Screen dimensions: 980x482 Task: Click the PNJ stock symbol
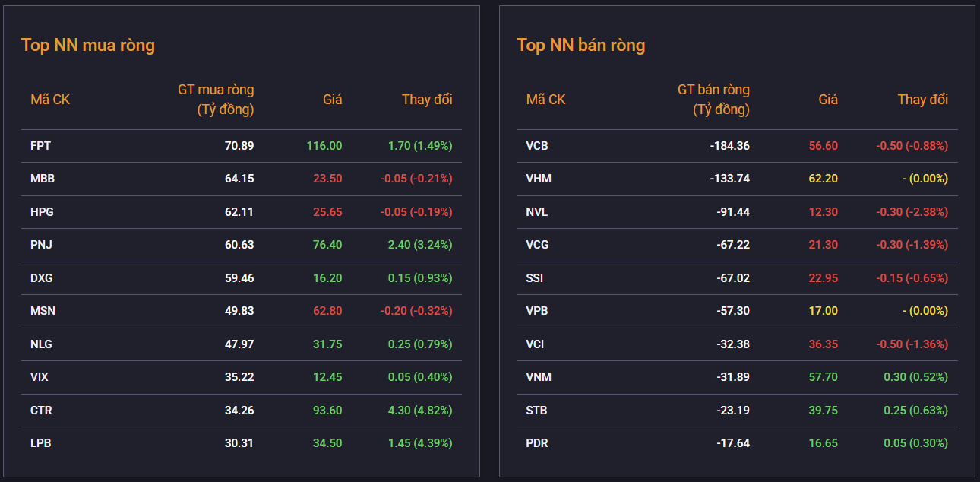click(41, 245)
